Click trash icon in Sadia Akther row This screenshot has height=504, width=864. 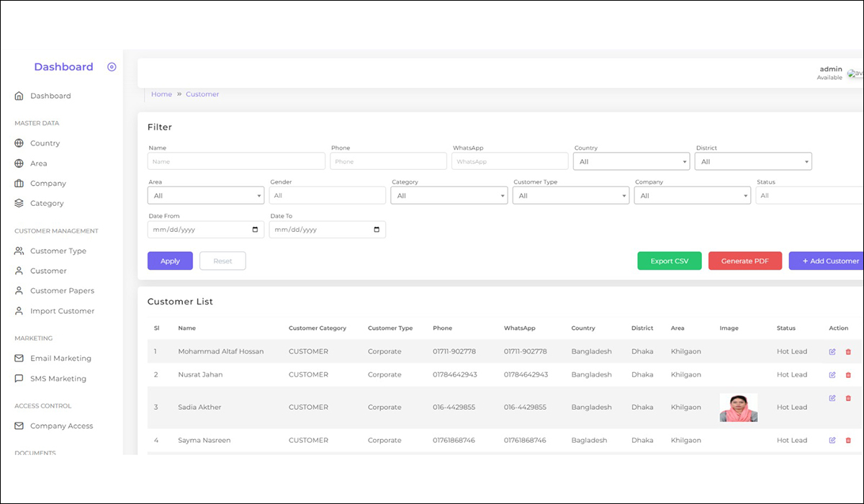tap(848, 398)
